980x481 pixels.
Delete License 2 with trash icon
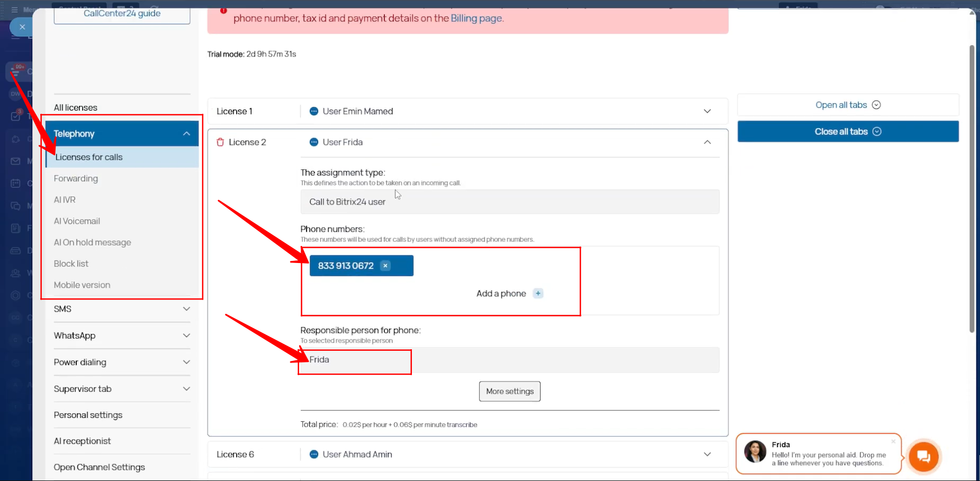click(220, 142)
